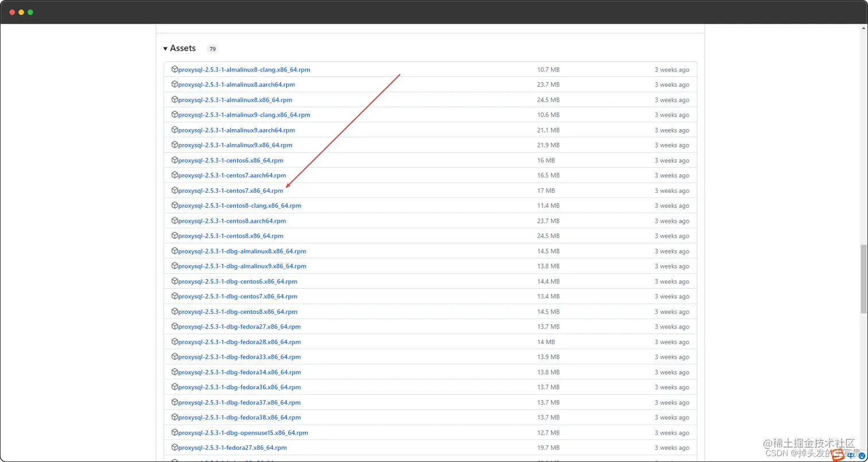This screenshot has height=462, width=868.
Task: Open proxysql-2.5.3-1-dbg-fedora38.x86_64.rpm link
Action: (239, 418)
